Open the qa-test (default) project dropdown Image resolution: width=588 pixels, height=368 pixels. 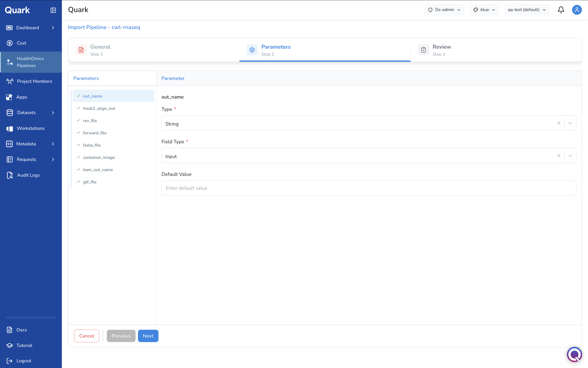point(527,10)
